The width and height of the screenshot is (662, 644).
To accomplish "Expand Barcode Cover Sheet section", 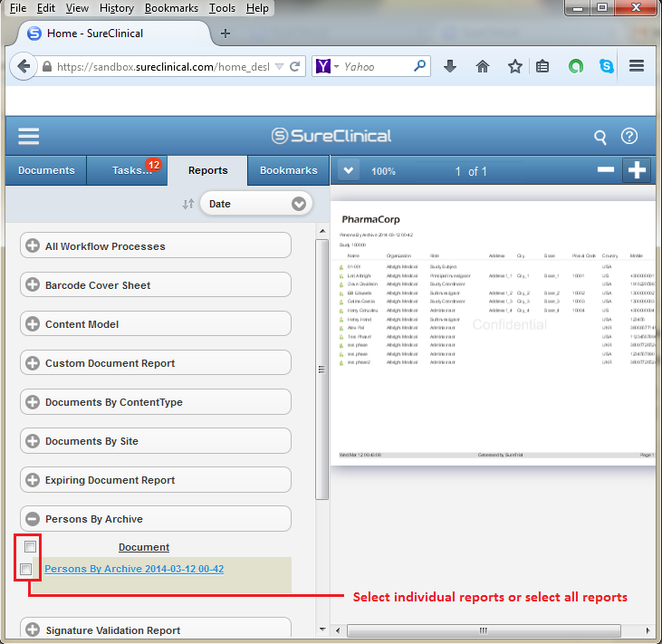I will coord(156,285).
